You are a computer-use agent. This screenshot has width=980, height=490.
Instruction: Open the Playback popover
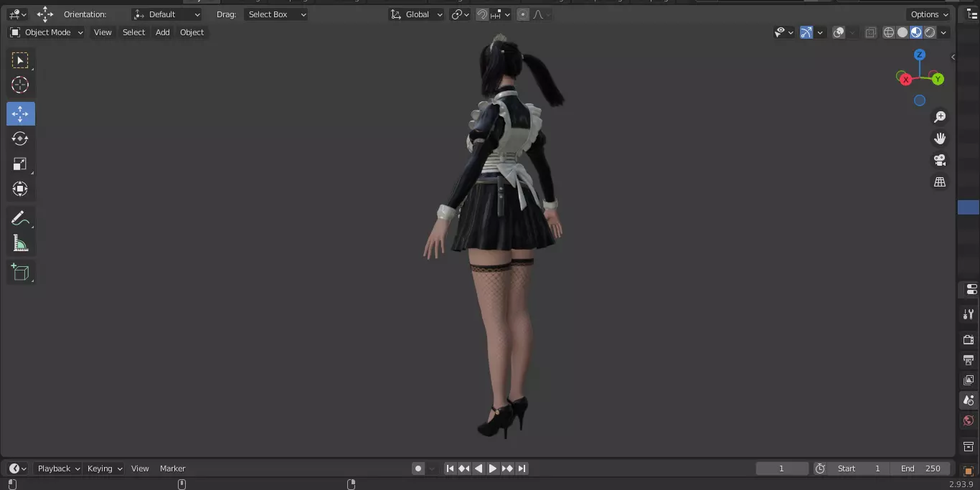[58, 468]
